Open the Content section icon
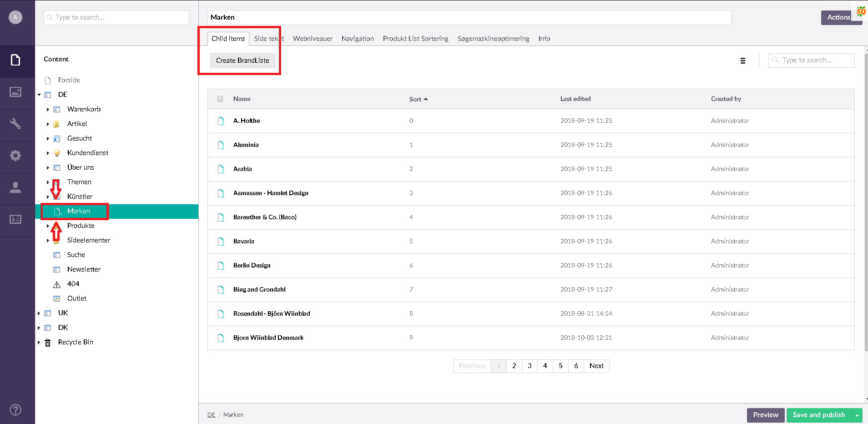Screen dimensions: 868x424 pyautogui.click(x=15, y=60)
